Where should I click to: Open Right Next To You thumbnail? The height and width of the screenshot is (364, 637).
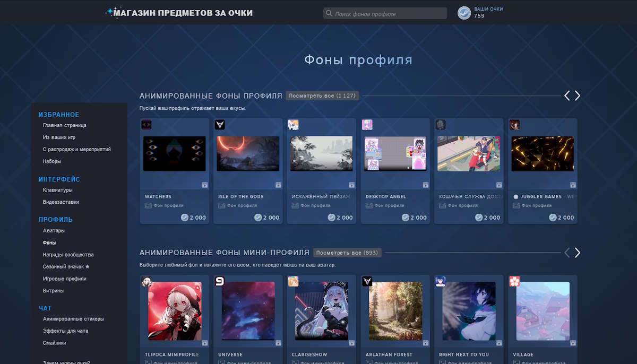tap(469, 311)
